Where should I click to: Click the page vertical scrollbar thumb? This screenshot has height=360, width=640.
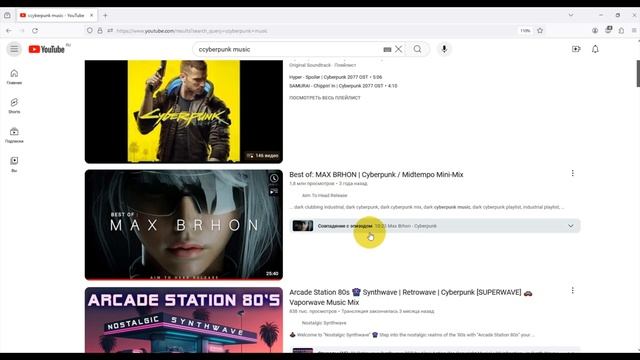638,73
